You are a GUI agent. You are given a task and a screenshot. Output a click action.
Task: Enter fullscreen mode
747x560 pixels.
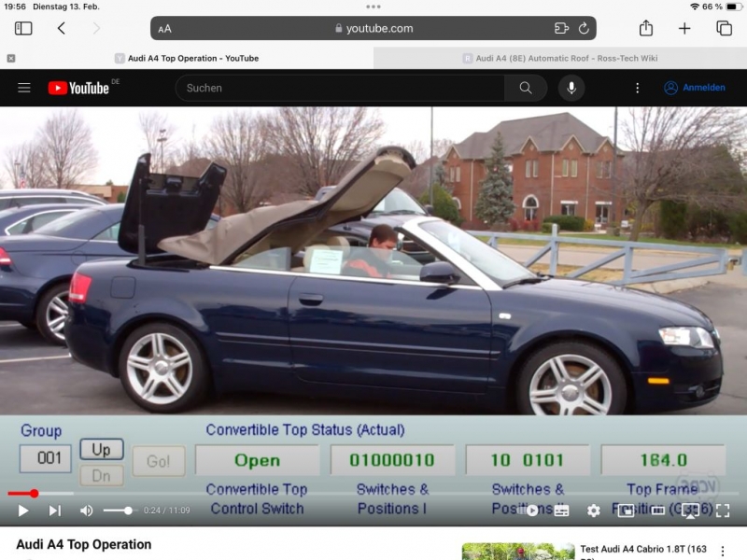(723, 511)
